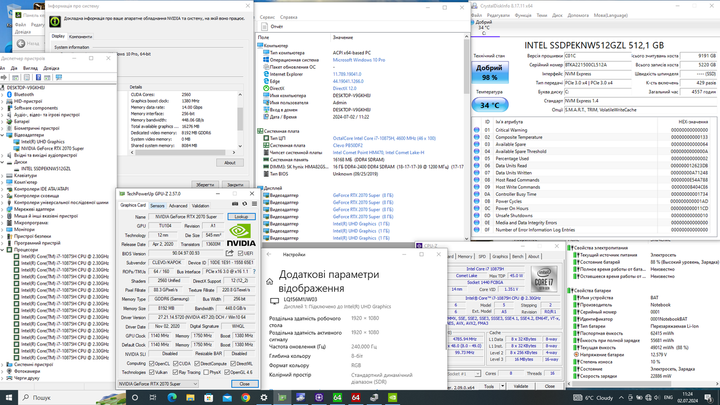Image resolution: width=720 pixels, height=405 pixels.
Task: Open the GPU-Z hamburger menu icon
Action: 254,204
